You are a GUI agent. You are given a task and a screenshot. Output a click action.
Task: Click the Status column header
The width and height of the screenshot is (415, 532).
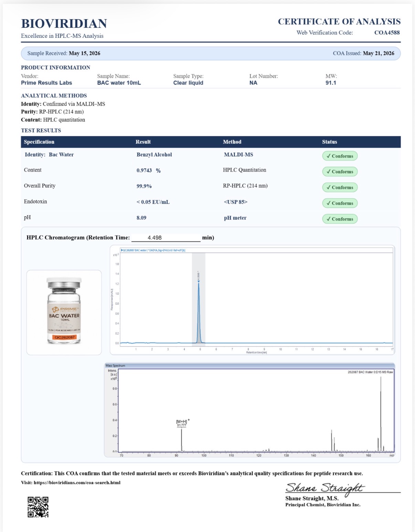pos(330,142)
